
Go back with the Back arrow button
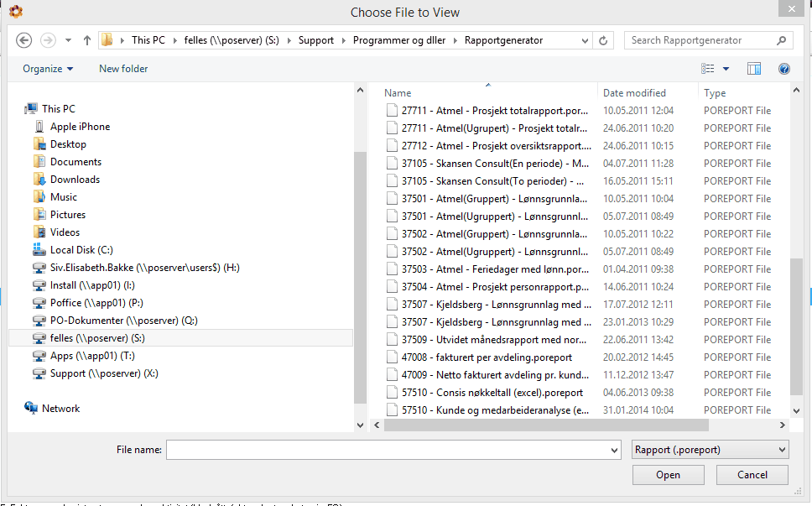point(23,40)
